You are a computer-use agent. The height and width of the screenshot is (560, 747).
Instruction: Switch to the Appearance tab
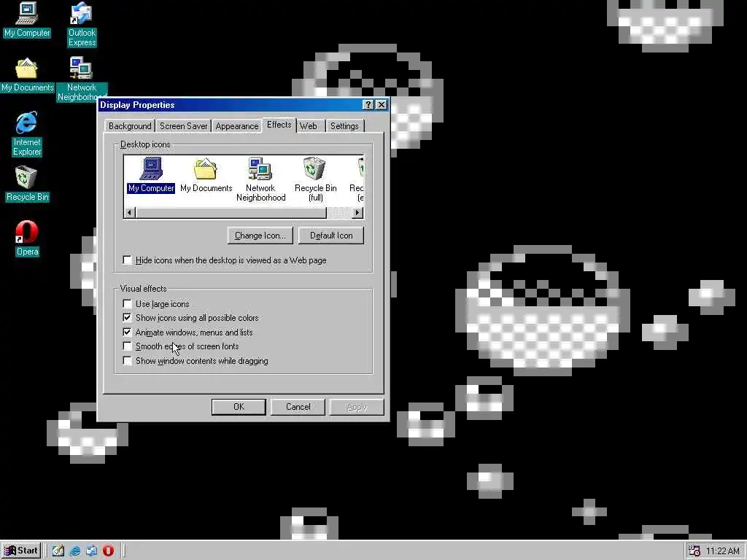coord(237,126)
